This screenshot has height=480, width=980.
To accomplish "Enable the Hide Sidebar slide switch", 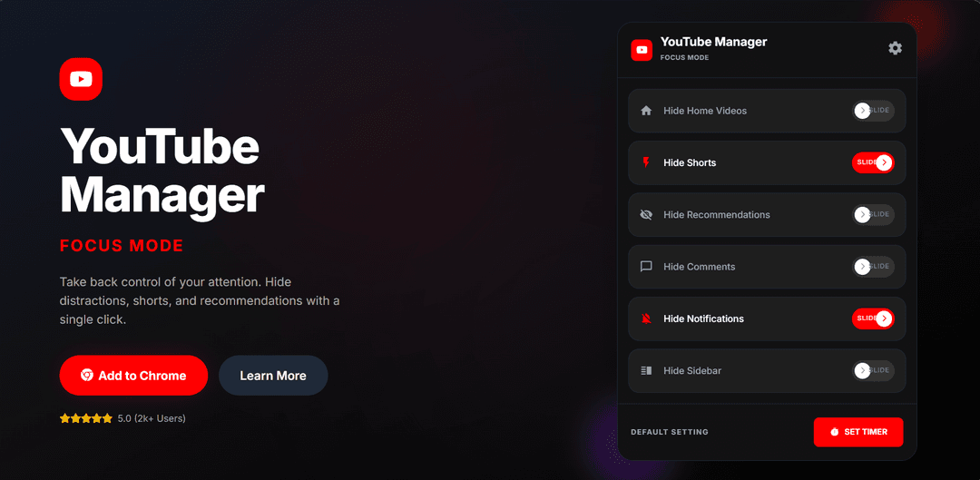I will coord(873,371).
